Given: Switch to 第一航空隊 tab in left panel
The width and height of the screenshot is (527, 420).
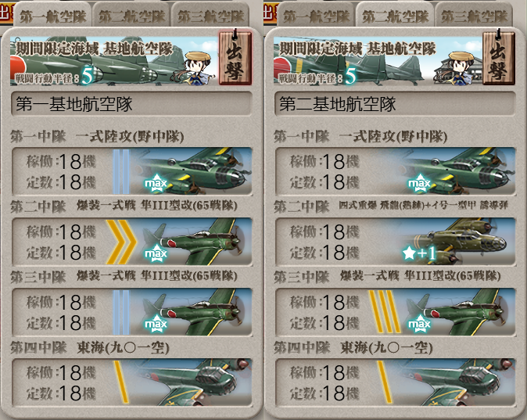Looking at the screenshot, I should click(x=52, y=16).
